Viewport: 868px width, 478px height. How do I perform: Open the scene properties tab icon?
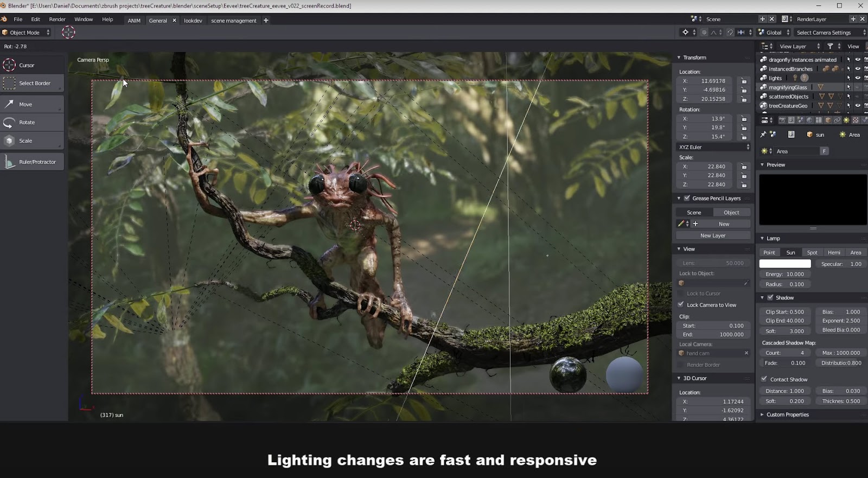click(x=800, y=120)
